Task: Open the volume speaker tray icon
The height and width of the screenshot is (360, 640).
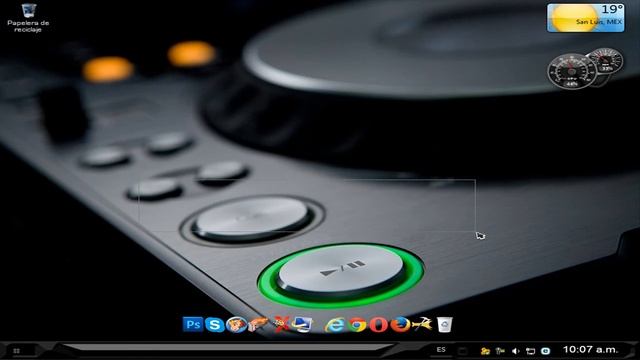Action: click(x=516, y=351)
